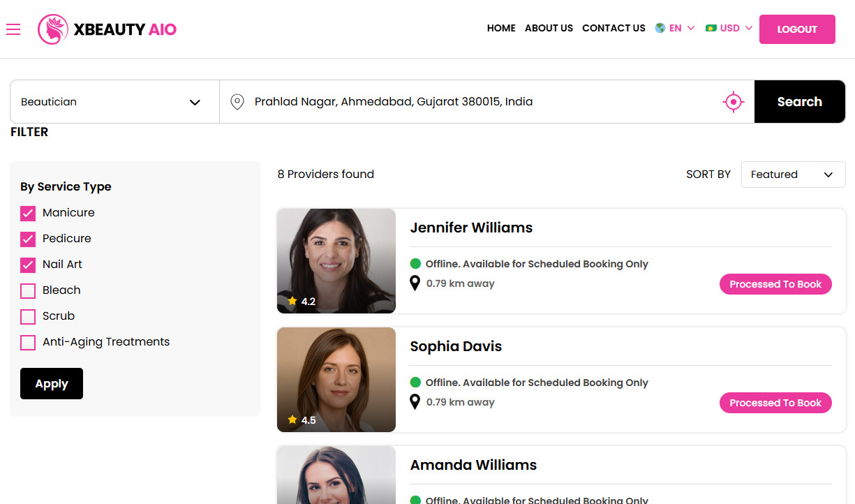Open the hamburger menu icon
Viewport: 855px width, 504px height.
13,29
